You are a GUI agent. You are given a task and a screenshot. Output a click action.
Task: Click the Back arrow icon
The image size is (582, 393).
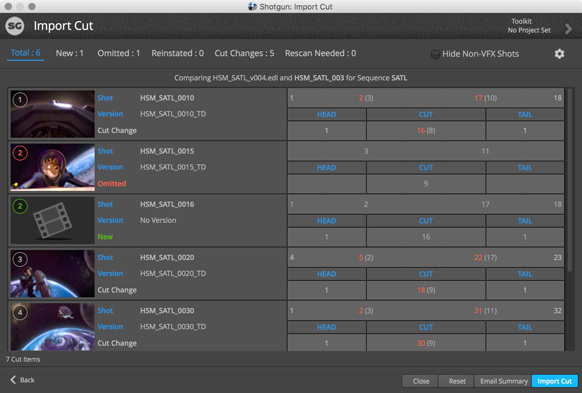point(13,379)
